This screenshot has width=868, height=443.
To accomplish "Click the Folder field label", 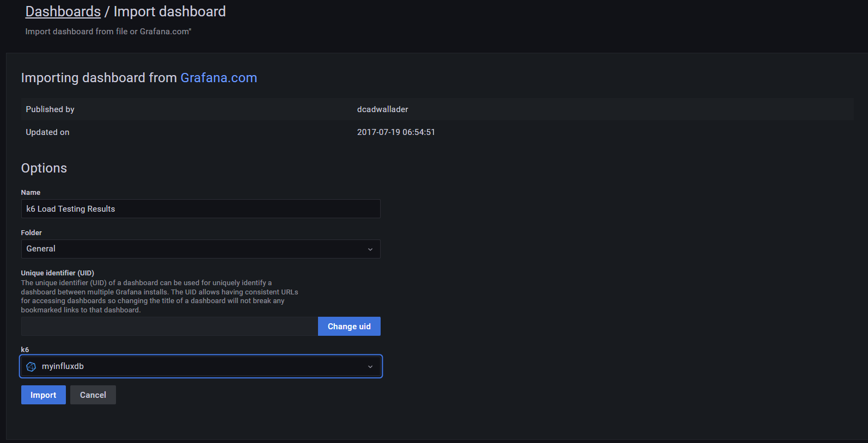I will 32,233.
